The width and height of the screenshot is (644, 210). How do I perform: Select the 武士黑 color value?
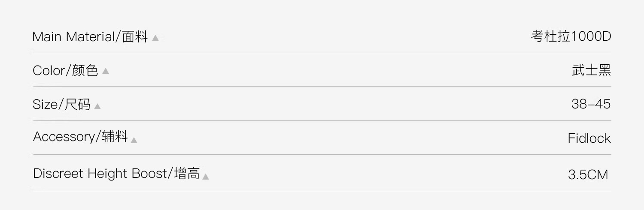(591, 70)
